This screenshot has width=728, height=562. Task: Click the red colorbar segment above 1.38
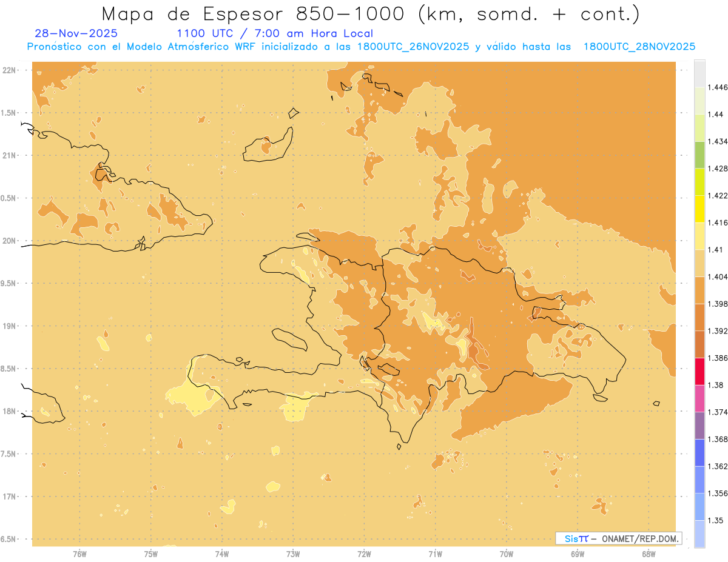(699, 371)
